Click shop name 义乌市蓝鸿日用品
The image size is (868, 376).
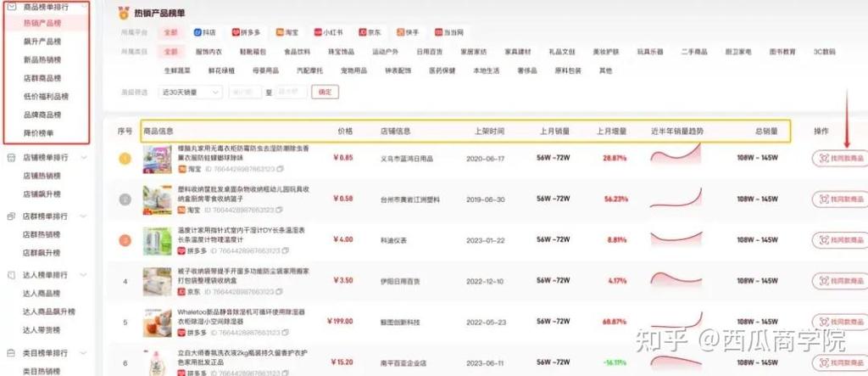click(x=407, y=159)
